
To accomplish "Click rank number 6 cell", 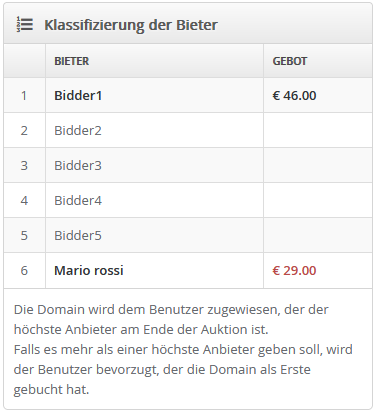I will (x=24, y=271).
